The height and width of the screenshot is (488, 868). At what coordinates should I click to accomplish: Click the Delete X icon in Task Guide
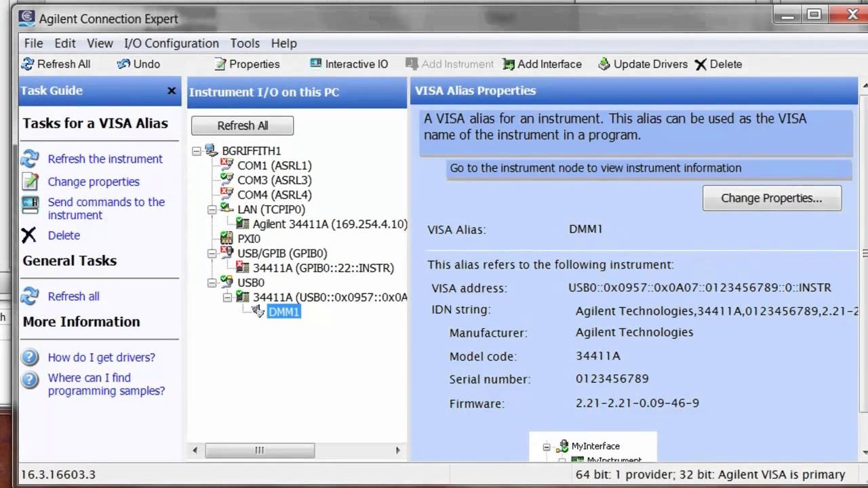(29, 235)
